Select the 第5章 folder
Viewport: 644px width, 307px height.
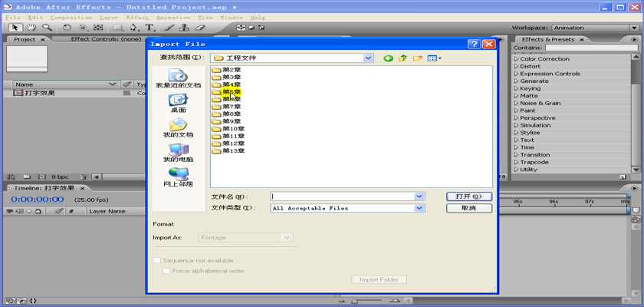(227, 92)
